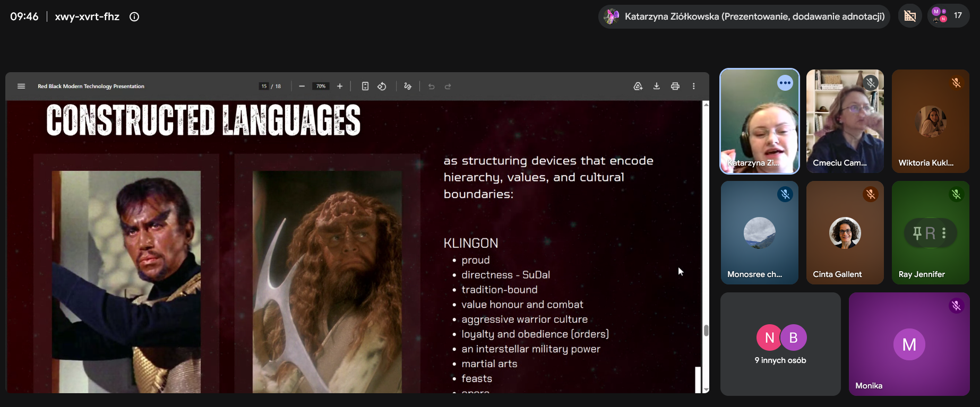Click the fit to page icon

[x=365, y=86]
